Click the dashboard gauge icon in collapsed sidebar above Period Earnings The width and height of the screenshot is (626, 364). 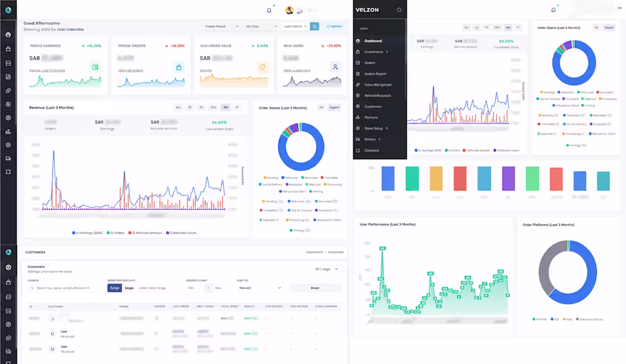(x=8, y=35)
